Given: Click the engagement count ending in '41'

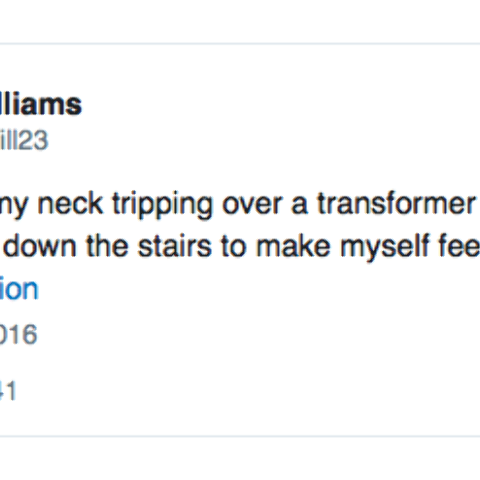Looking at the screenshot, I should tap(8, 391).
